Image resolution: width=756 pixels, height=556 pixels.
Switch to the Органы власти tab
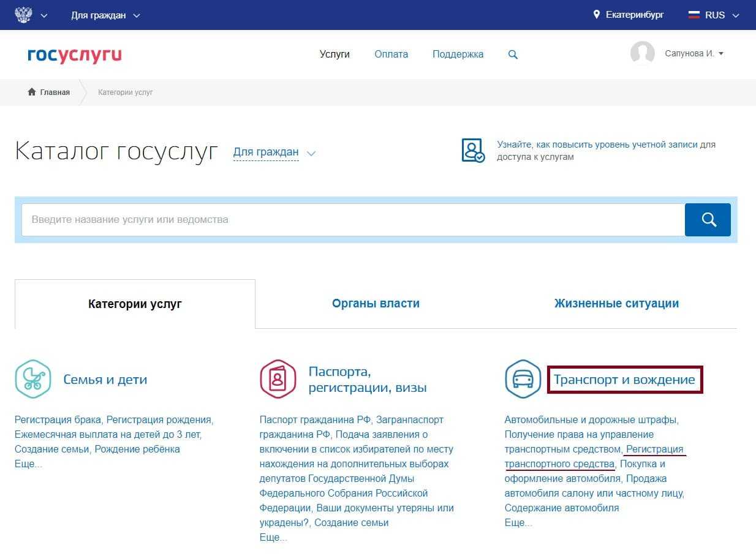click(376, 304)
